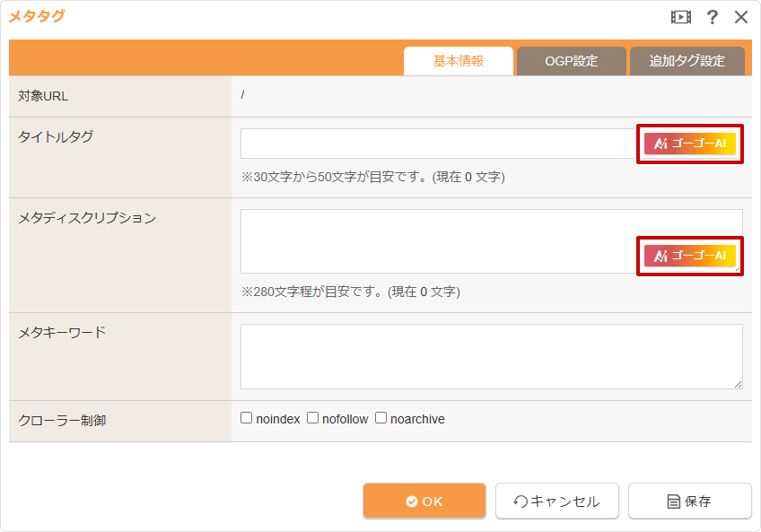Open the OGP設定 tab
Viewport: 761px width, 532px height.
coord(571,61)
